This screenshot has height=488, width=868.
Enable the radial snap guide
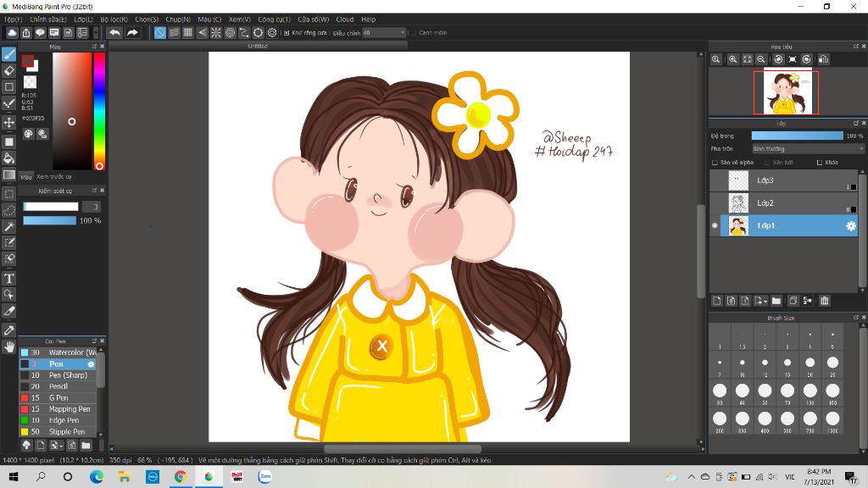(x=216, y=33)
